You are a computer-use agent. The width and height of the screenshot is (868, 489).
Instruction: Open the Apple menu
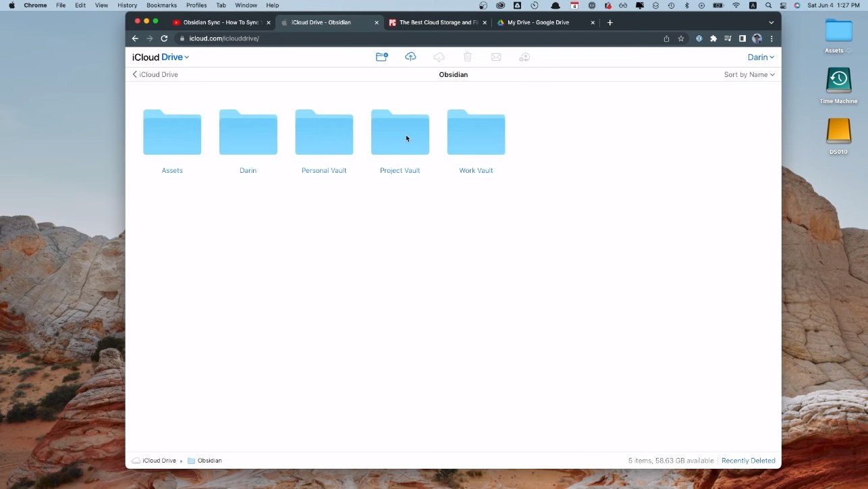tap(11, 5)
